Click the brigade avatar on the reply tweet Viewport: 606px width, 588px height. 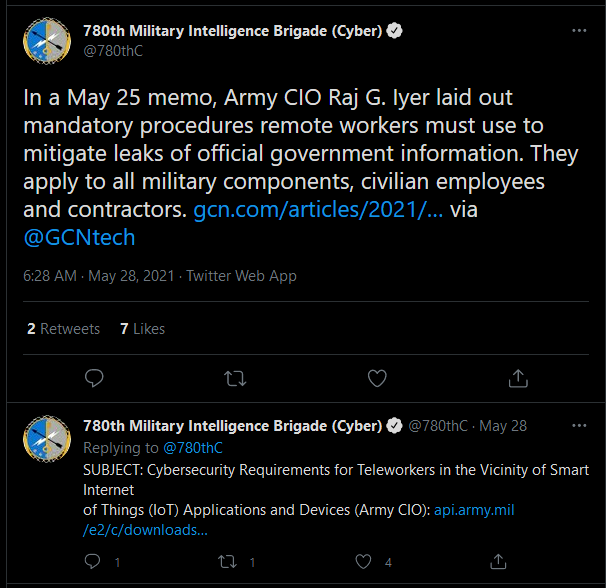(x=47, y=439)
